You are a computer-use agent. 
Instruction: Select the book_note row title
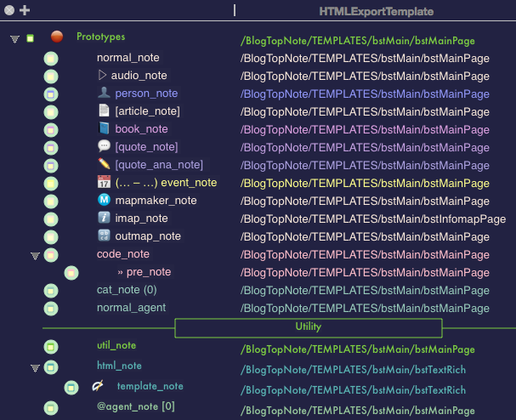(141, 128)
